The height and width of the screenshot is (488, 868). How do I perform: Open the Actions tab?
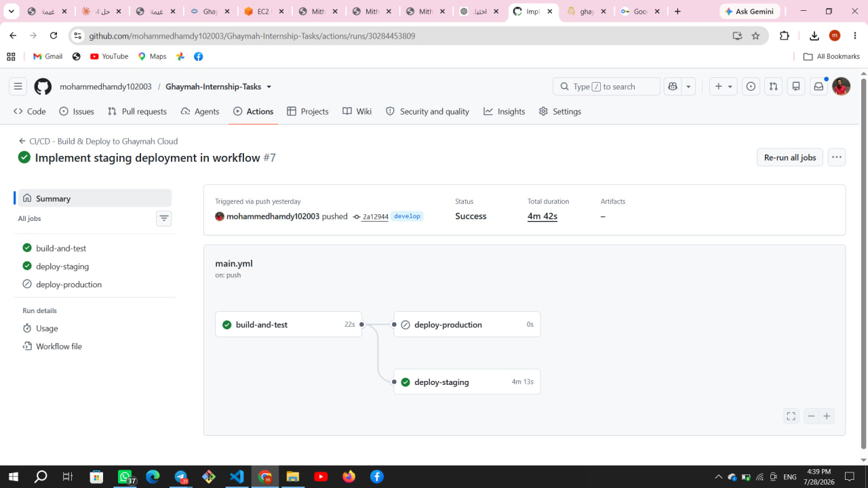[x=254, y=111]
